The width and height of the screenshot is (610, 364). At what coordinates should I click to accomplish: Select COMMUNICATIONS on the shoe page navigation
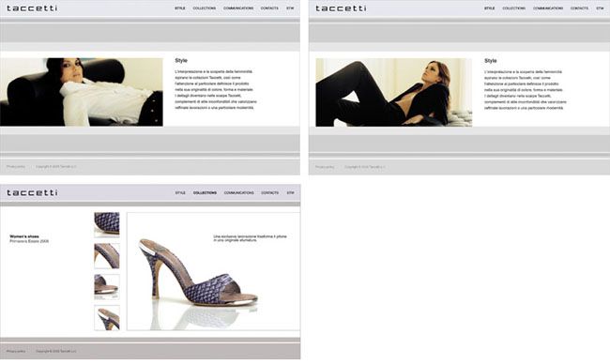click(239, 193)
